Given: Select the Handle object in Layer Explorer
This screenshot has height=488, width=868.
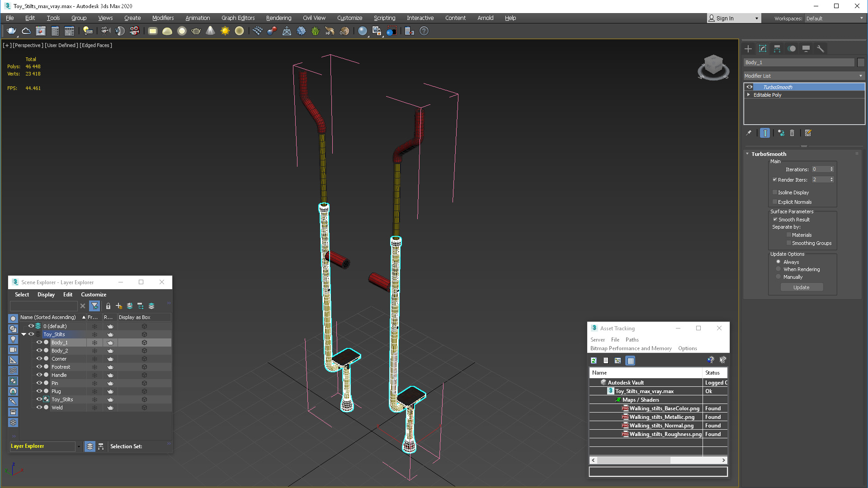Looking at the screenshot, I should point(59,375).
